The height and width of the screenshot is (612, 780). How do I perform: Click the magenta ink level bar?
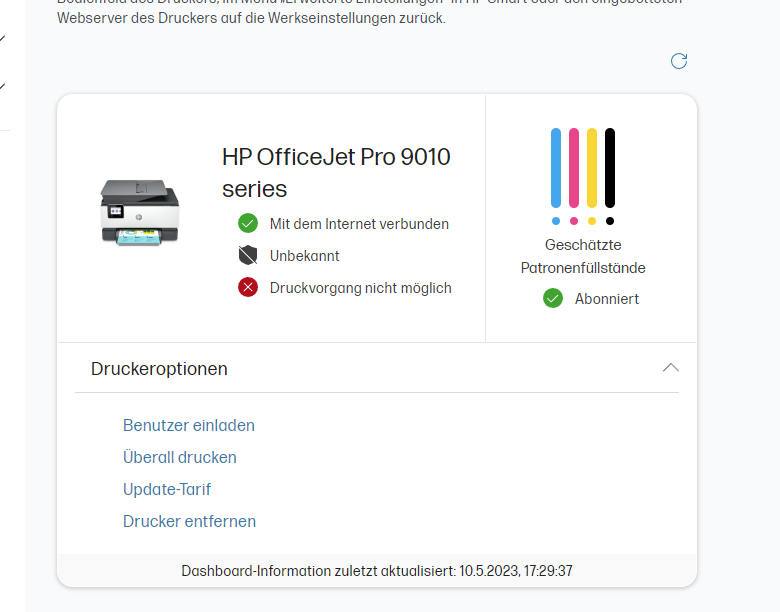click(x=574, y=168)
